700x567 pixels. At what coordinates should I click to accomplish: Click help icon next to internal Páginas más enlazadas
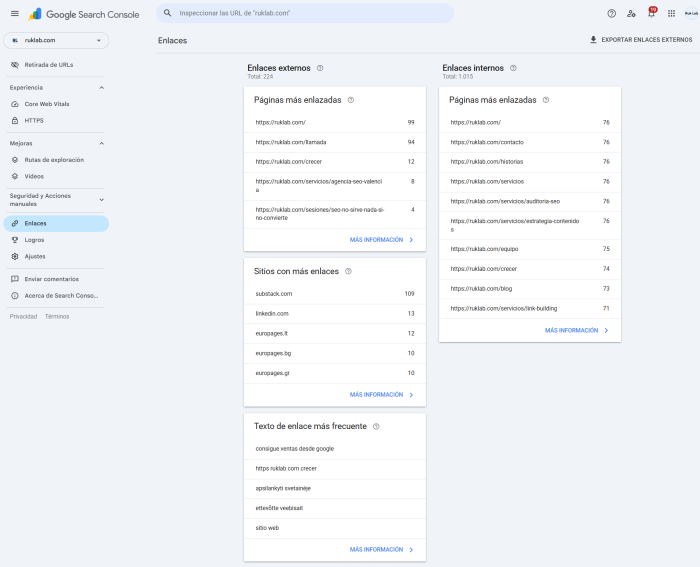click(x=546, y=100)
